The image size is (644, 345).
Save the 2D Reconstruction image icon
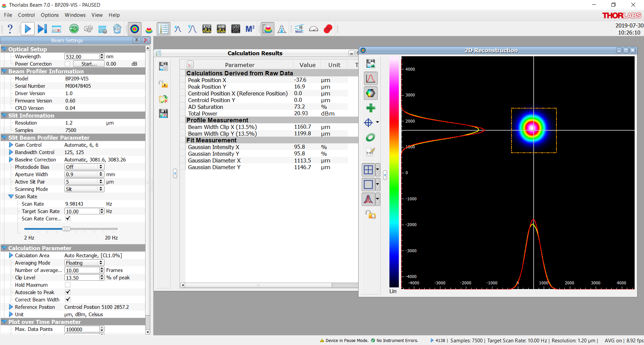pos(371,64)
